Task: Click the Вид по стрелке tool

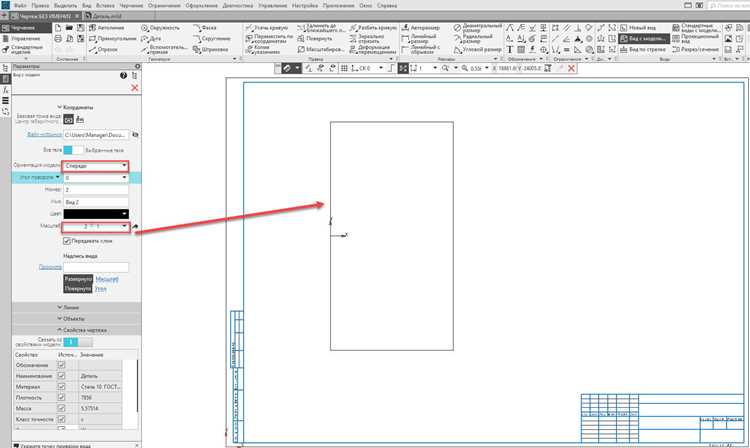Action: (x=642, y=49)
